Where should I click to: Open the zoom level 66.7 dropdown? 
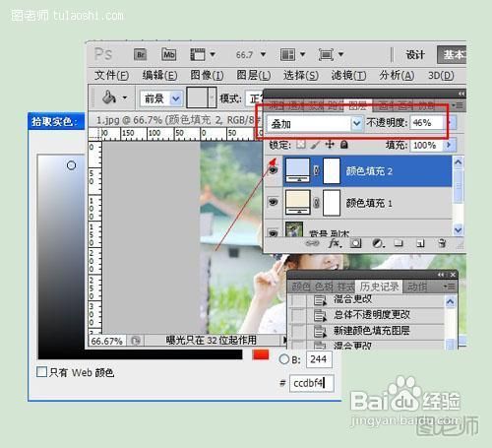263,54
